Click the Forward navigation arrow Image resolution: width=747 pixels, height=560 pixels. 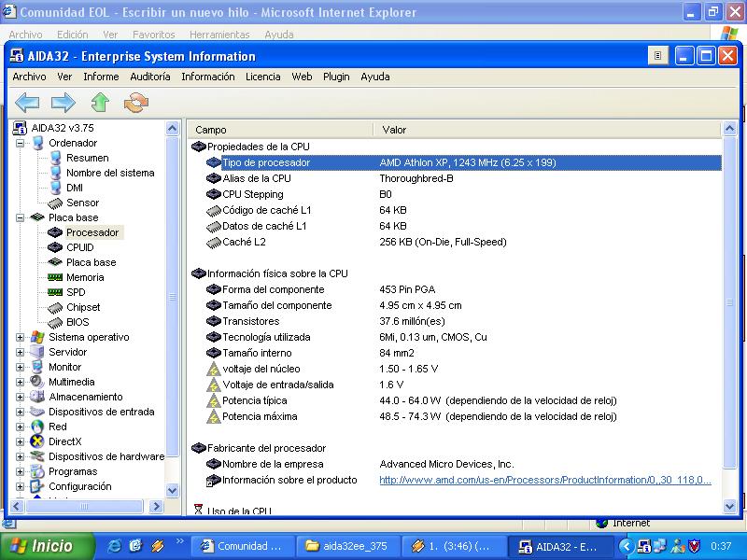point(63,103)
